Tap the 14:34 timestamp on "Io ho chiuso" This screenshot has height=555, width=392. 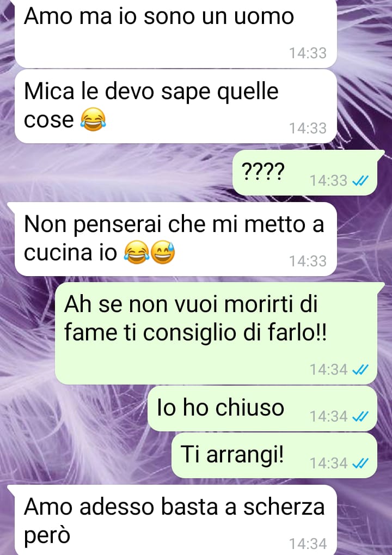click(329, 417)
